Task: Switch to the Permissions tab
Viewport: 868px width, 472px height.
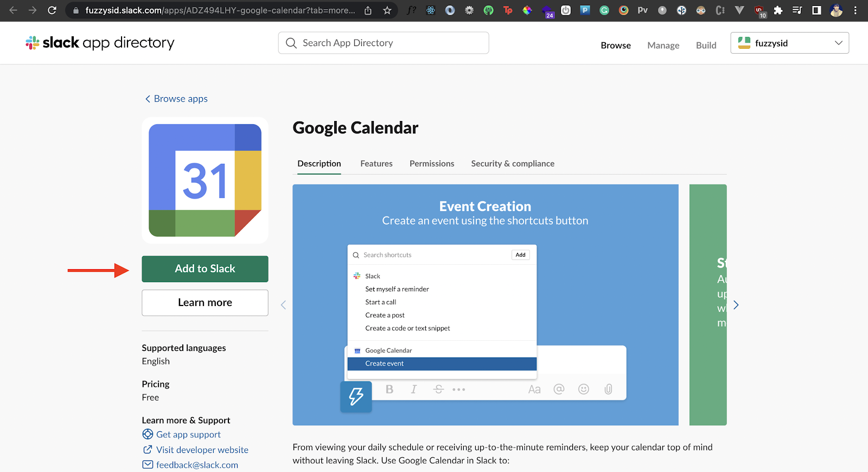Action: coord(432,163)
